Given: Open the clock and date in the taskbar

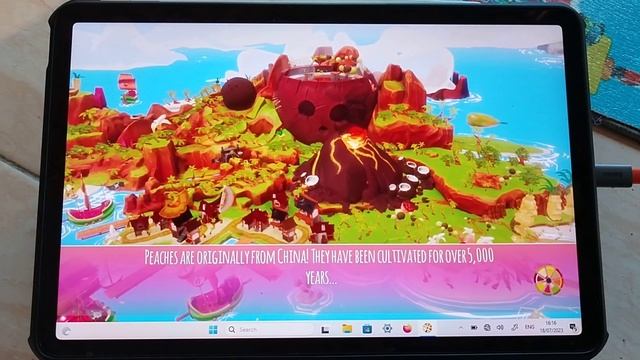Looking at the screenshot, I should 551,327.
